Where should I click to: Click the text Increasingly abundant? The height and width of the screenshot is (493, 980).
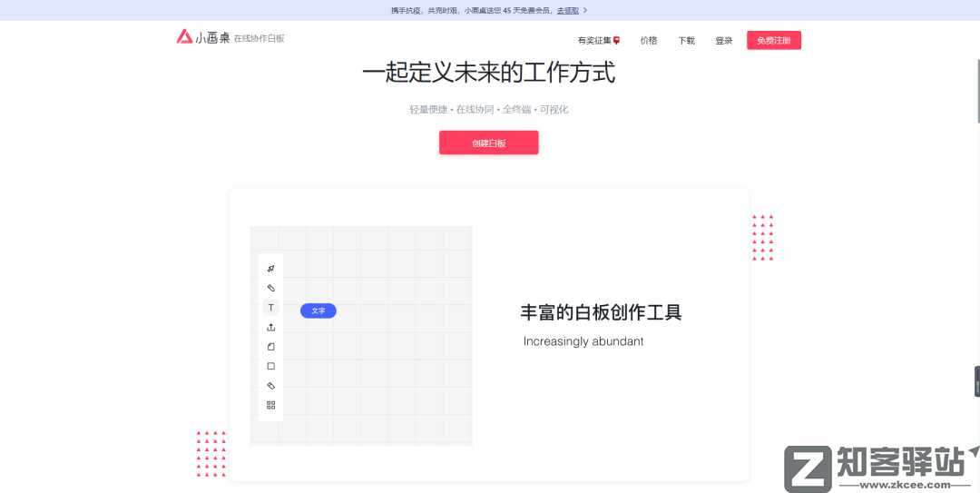[x=583, y=341]
